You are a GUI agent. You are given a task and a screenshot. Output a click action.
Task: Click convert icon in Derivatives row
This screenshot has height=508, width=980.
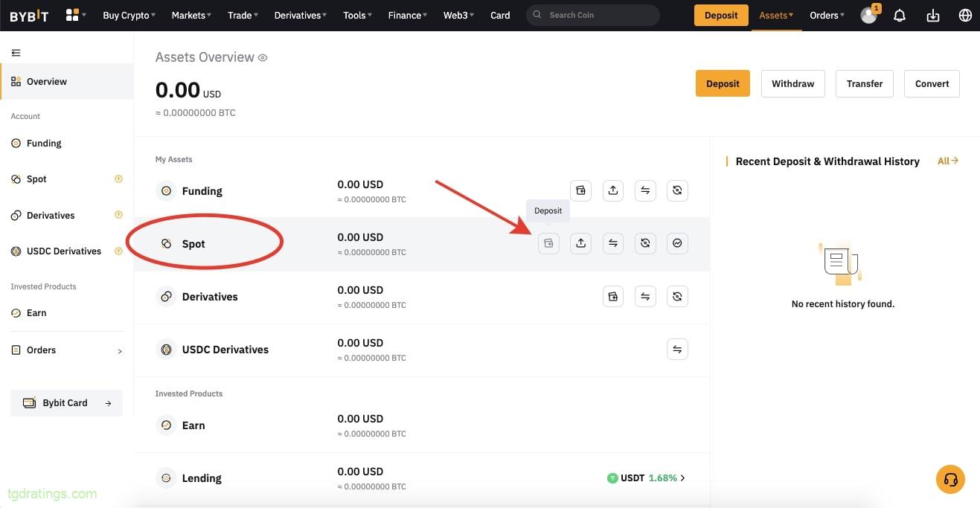(x=677, y=296)
